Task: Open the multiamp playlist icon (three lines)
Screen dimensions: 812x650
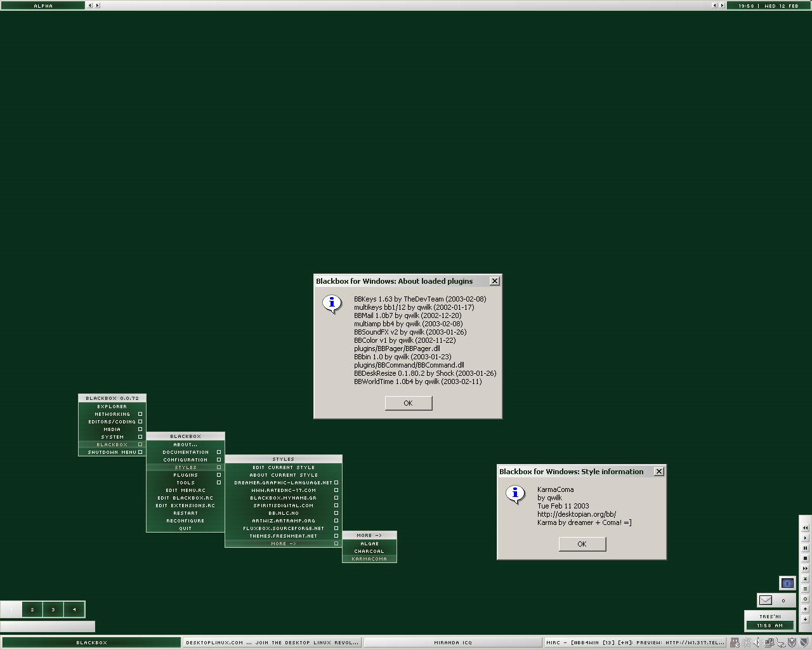Action: click(806, 589)
